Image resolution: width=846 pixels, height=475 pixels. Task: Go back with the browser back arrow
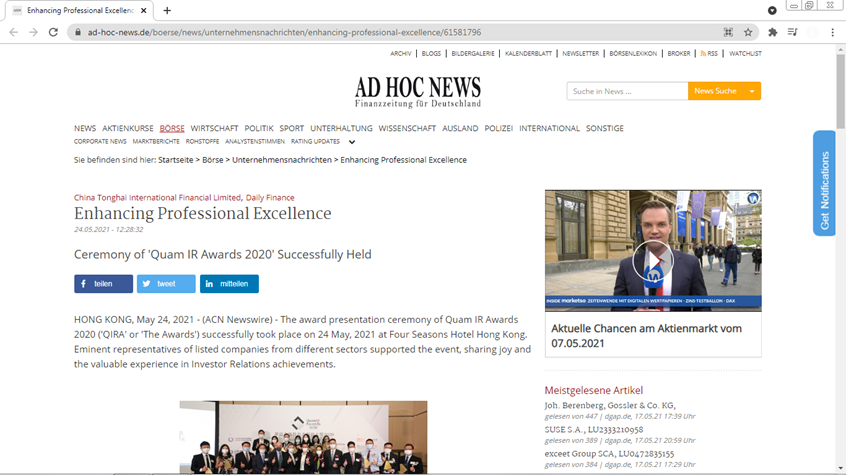tap(13, 32)
